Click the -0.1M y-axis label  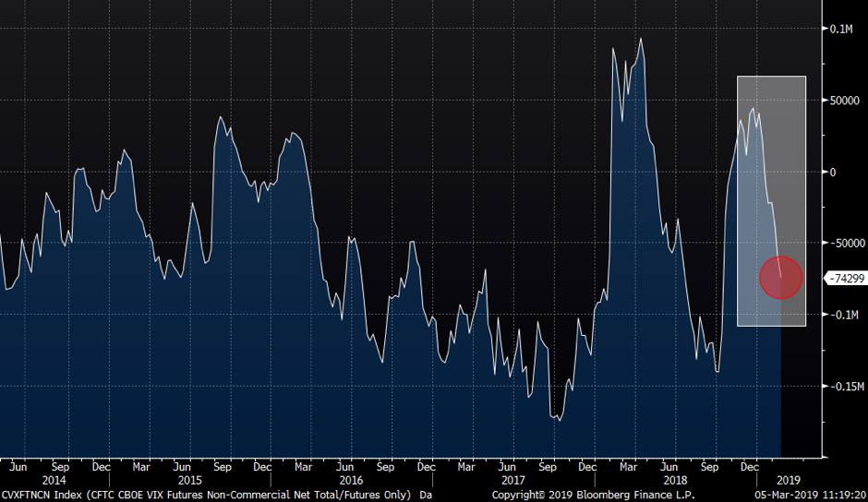842,315
